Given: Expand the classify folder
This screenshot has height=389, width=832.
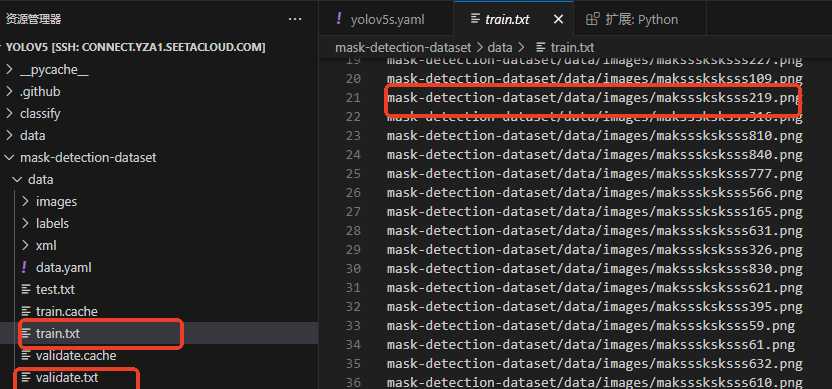Looking at the screenshot, I should pyautogui.click(x=9, y=114).
